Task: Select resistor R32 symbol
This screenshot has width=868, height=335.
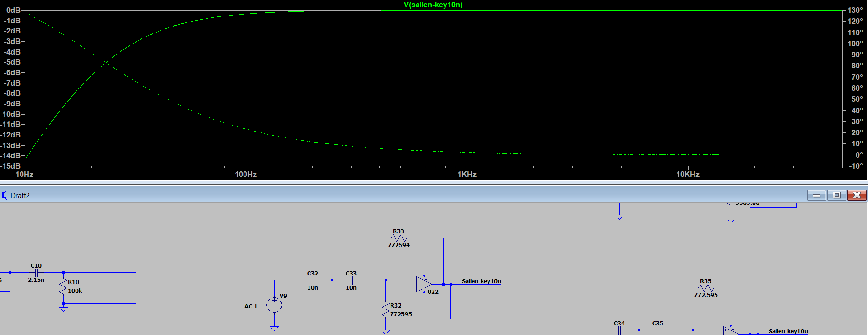Action: click(385, 309)
